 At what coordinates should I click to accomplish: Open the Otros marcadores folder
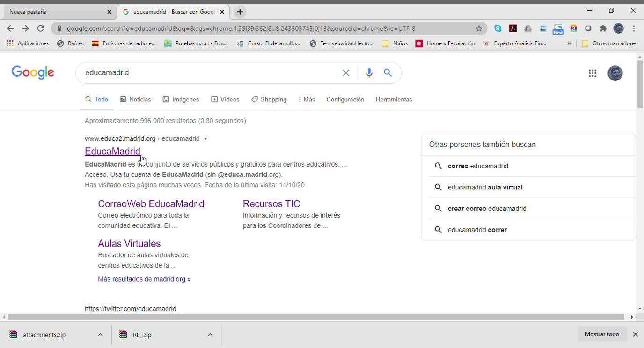[x=609, y=43]
